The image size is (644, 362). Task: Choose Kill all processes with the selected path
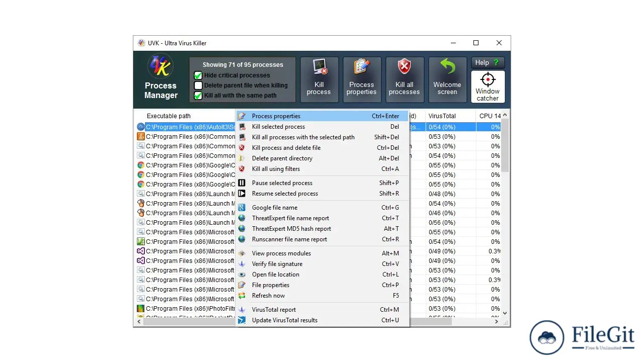coord(322,137)
